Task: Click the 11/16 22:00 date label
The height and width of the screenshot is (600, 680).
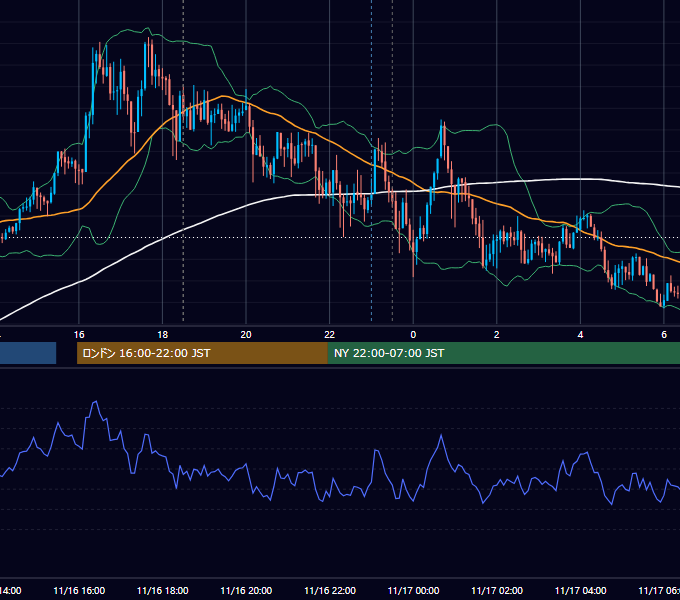Action: (330, 591)
